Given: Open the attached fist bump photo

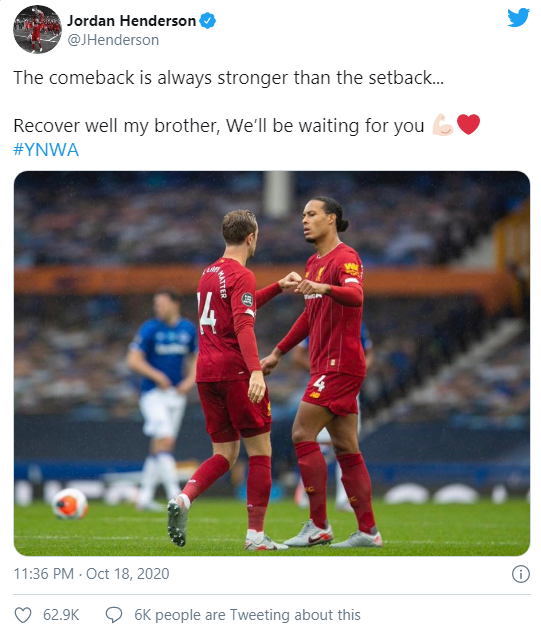Looking at the screenshot, I should (x=272, y=363).
